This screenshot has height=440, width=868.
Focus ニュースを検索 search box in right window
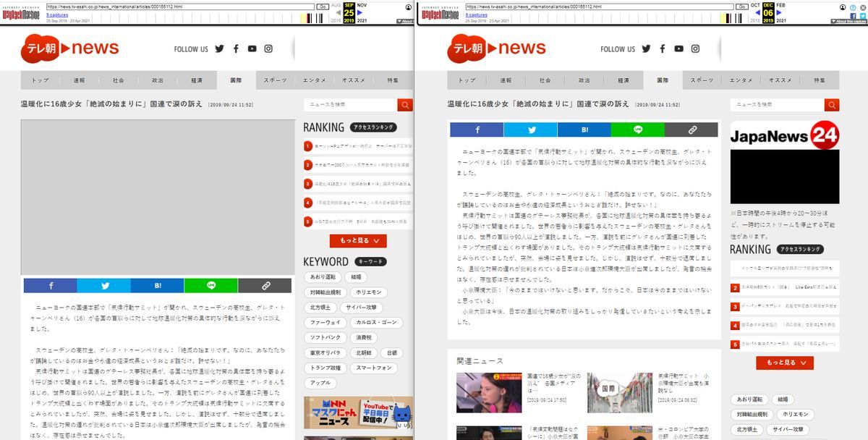tap(777, 105)
